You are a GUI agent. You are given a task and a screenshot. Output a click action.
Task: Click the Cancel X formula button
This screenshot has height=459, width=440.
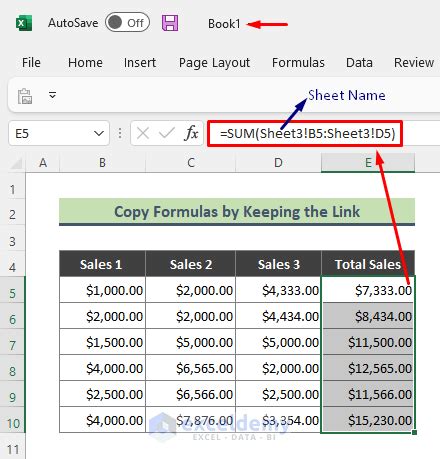tap(143, 133)
